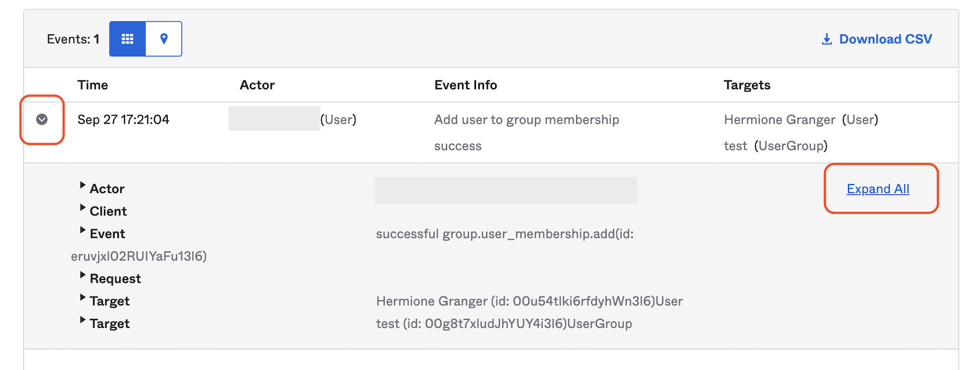Click the Download CSV link
The height and width of the screenshot is (370, 980).
click(876, 39)
